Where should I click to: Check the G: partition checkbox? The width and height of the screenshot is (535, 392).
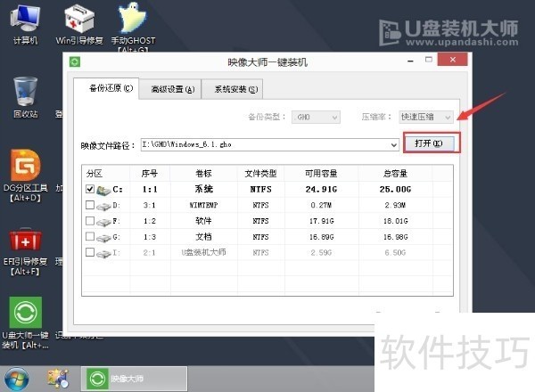click(x=90, y=236)
